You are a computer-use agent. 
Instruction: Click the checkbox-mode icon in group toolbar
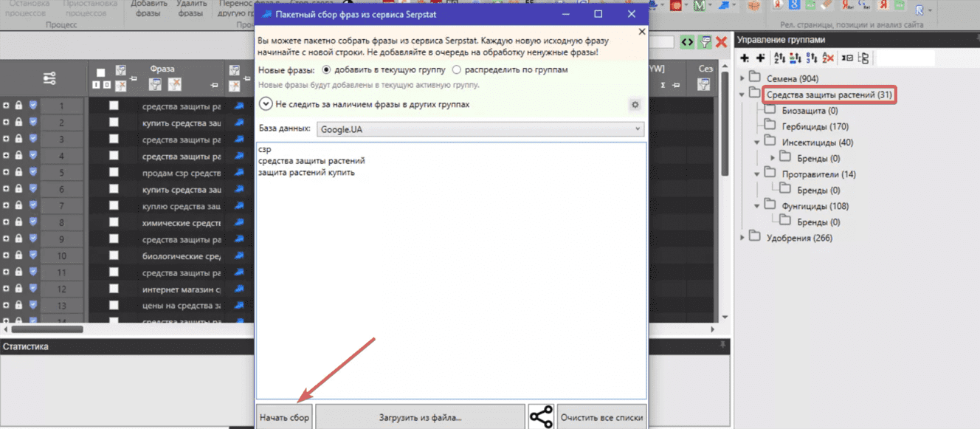point(848,58)
